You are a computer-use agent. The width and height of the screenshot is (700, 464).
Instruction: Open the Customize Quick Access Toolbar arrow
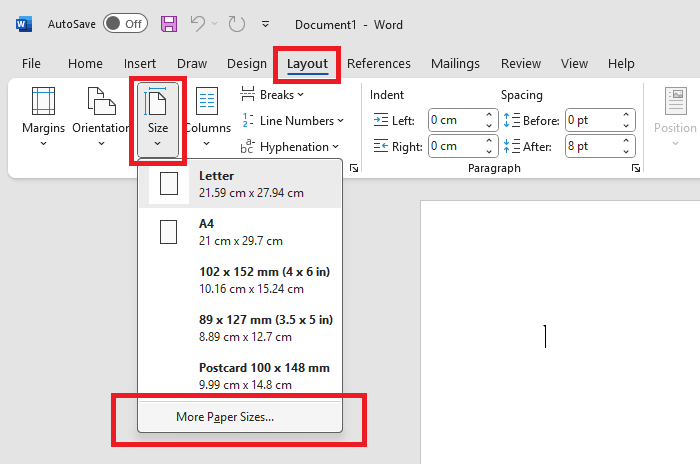coord(265,23)
